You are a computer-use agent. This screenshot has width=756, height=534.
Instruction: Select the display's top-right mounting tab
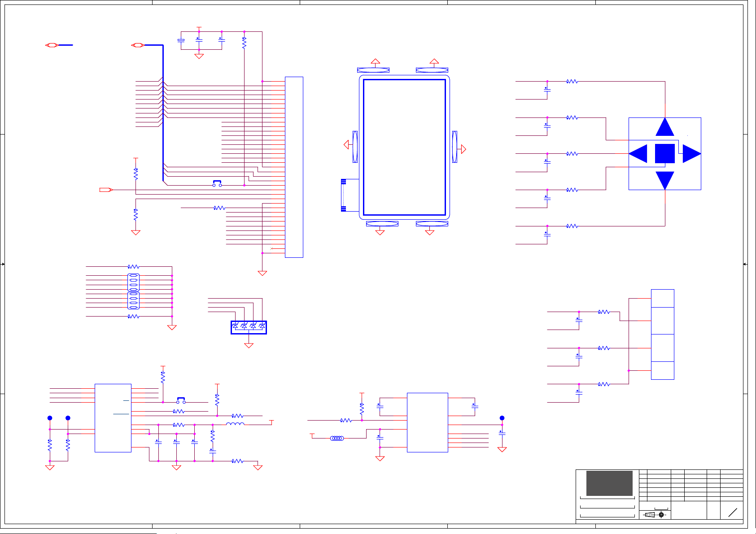click(x=432, y=70)
